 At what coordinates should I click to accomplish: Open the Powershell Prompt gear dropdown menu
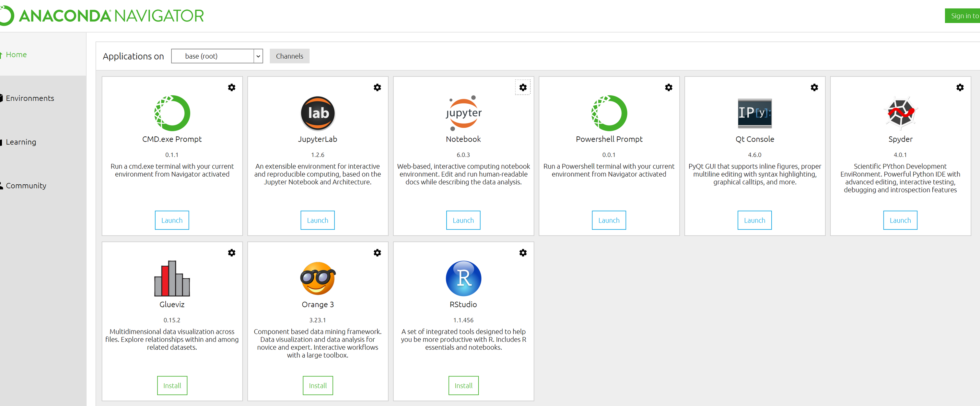click(669, 87)
